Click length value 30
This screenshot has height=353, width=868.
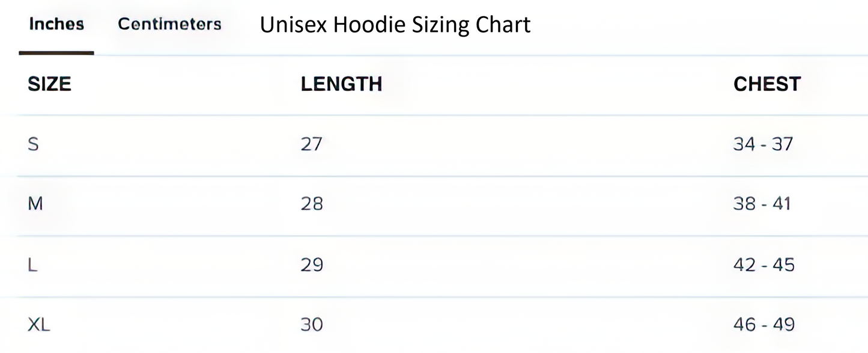coord(312,325)
